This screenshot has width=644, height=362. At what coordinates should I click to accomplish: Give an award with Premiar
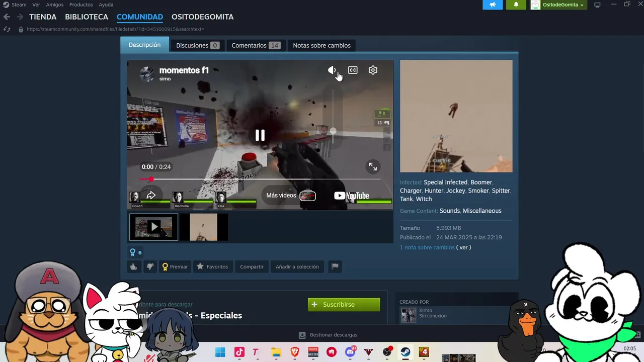tap(175, 266)
